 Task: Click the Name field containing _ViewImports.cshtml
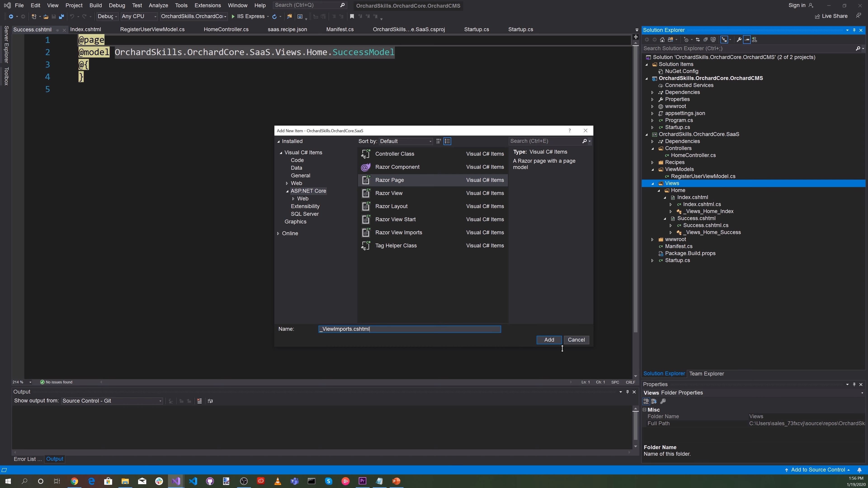point(409,329)
